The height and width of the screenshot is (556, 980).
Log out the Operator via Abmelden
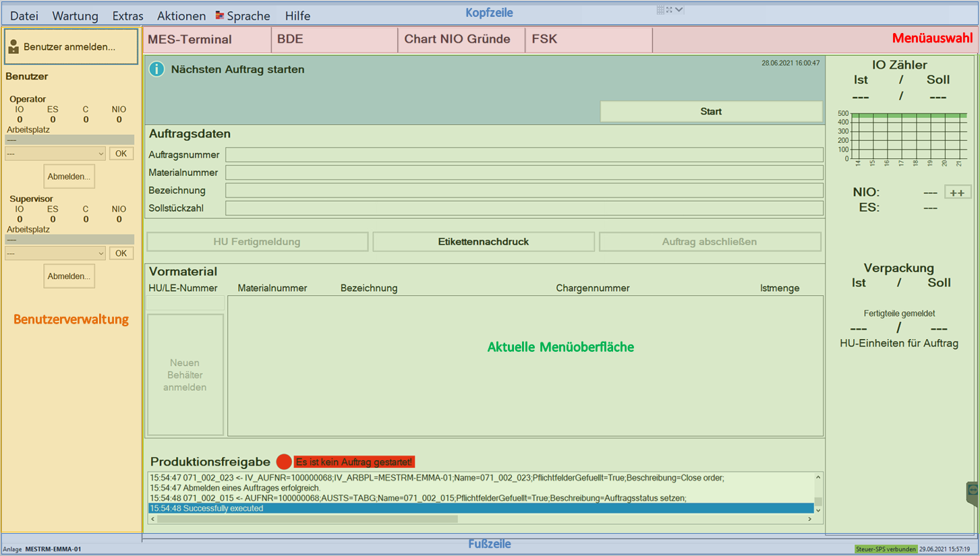point(69,177)
